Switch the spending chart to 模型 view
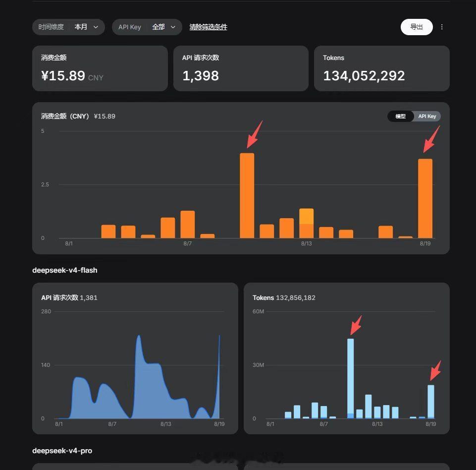The image size is (476, 470). tap(400, 116)
